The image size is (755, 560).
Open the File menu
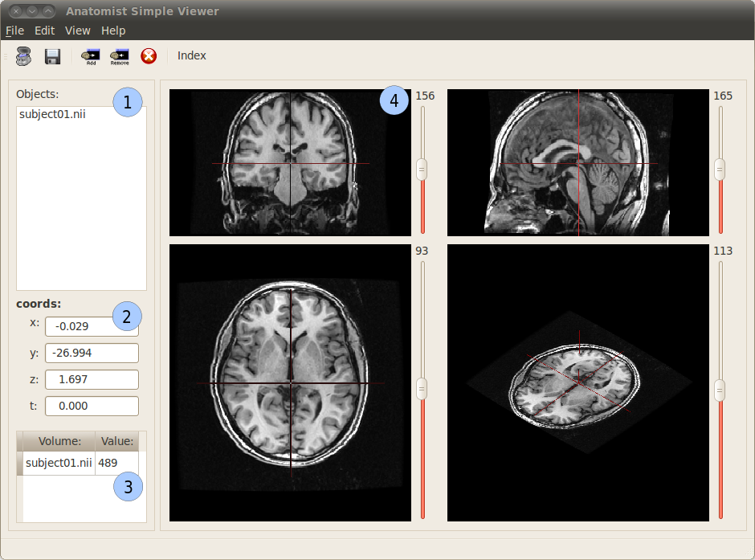pyautogui.click(x=14, y=31)
